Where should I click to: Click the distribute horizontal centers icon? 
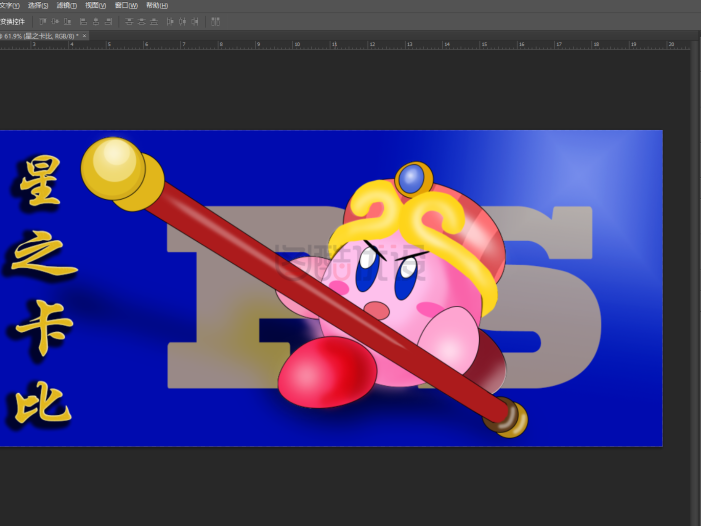click(x=182, y=21)
